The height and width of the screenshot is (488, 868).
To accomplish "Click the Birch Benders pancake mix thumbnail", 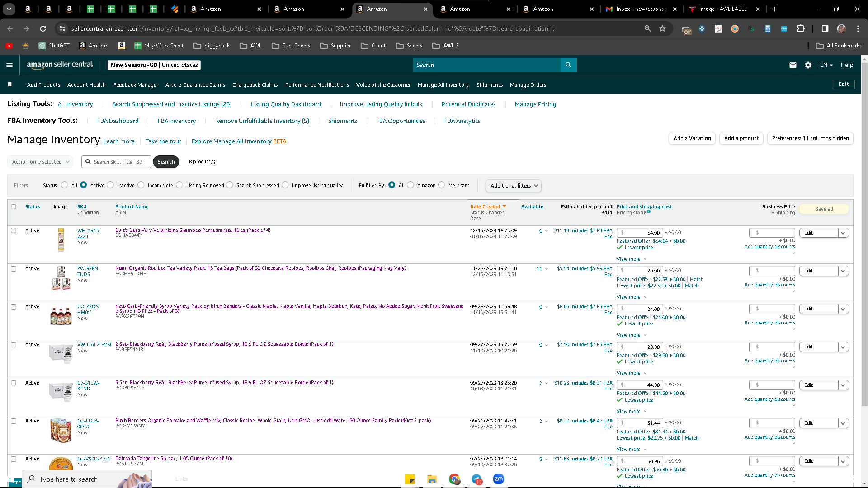I will coord(61,430).
